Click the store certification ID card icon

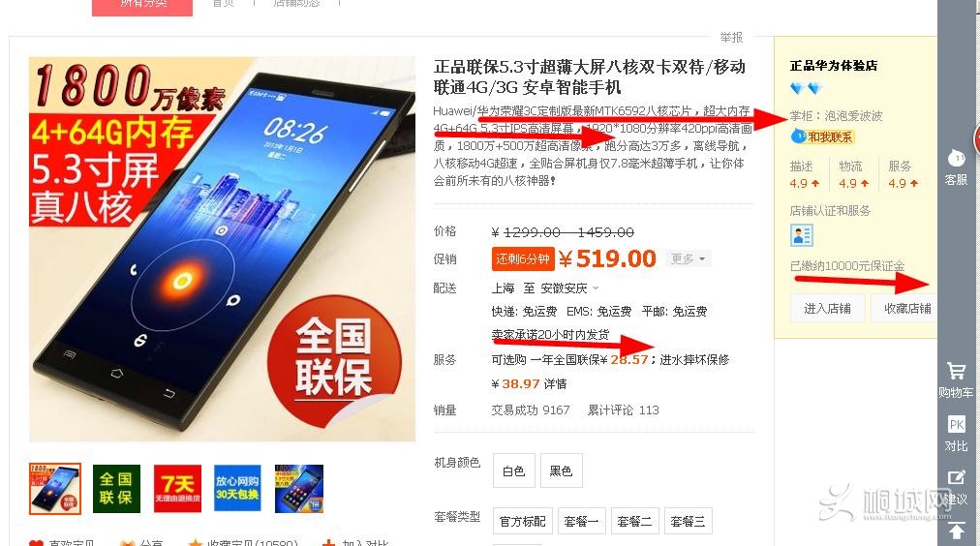(x=801, y=235)
